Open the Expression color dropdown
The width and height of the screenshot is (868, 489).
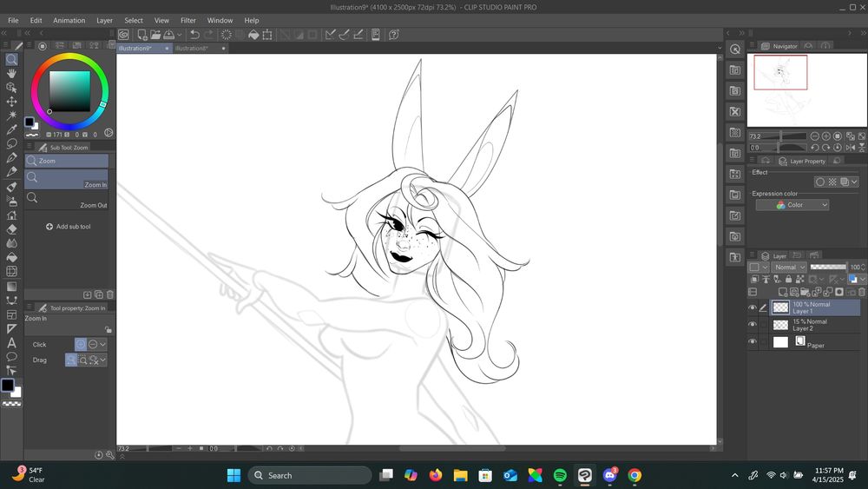(x=792, y=205)
